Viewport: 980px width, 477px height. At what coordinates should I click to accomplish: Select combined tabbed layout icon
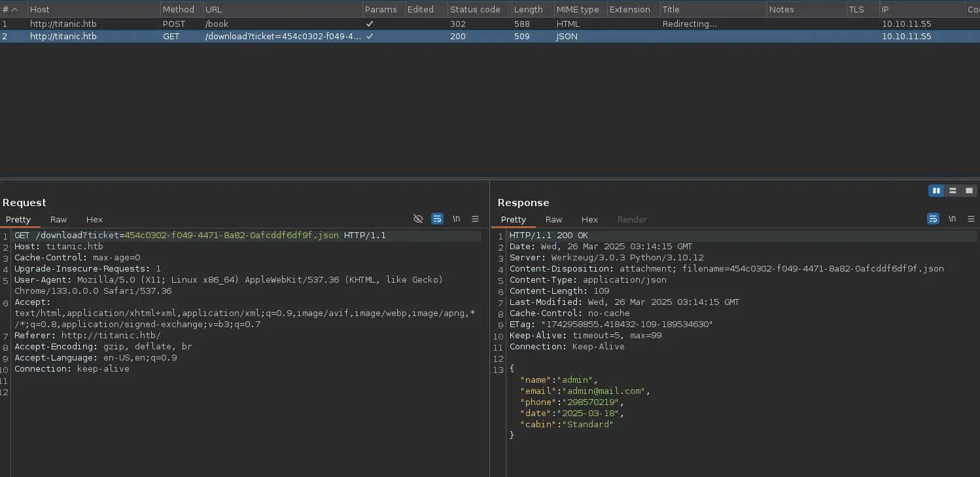click(969, 190)
